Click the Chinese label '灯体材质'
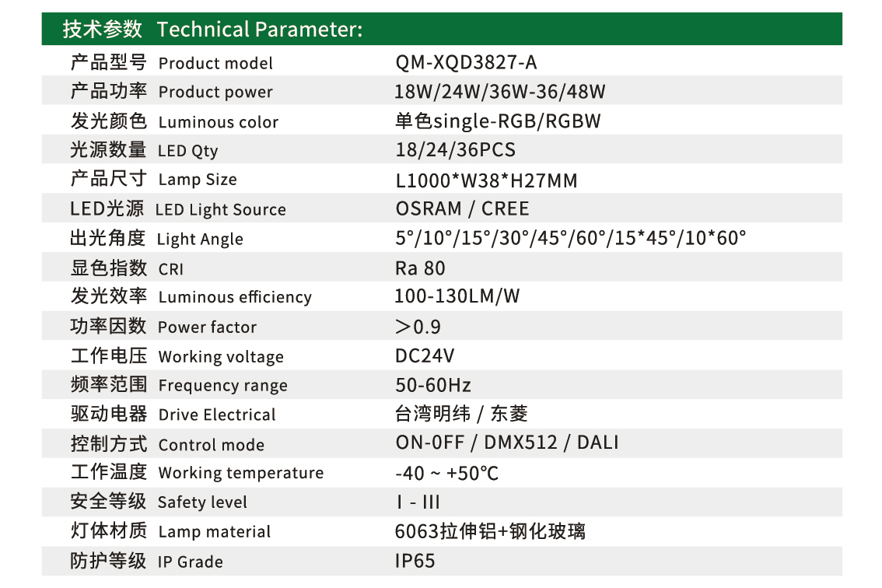 (109, 530)
